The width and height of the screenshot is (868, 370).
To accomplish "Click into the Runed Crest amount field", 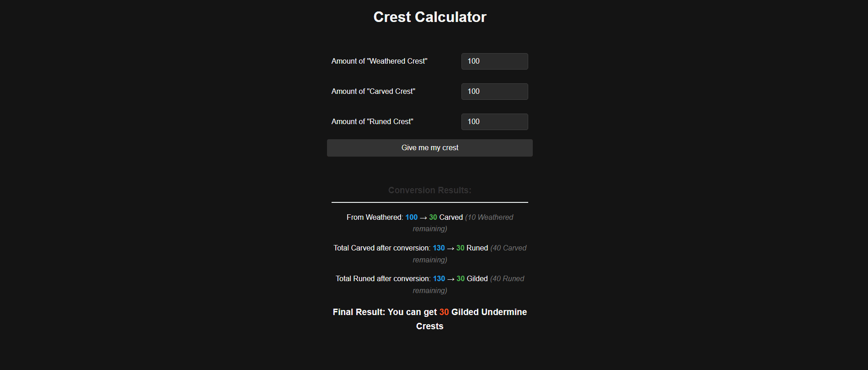I will (x=494, y=122).
